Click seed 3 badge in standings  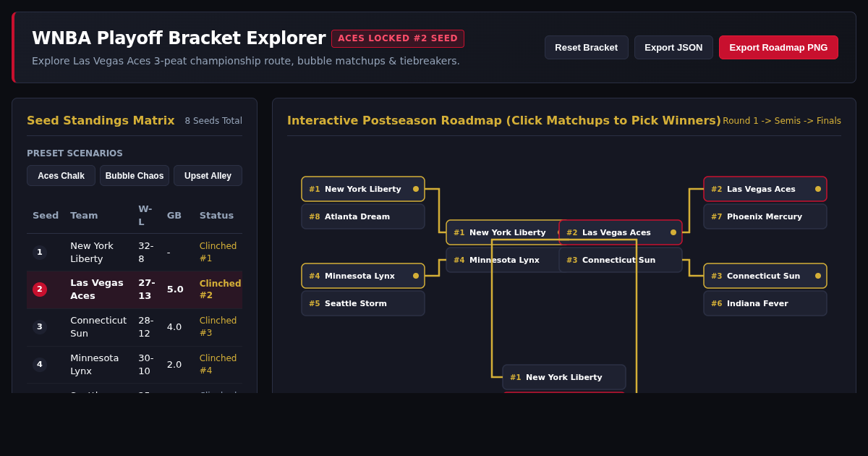40,326
